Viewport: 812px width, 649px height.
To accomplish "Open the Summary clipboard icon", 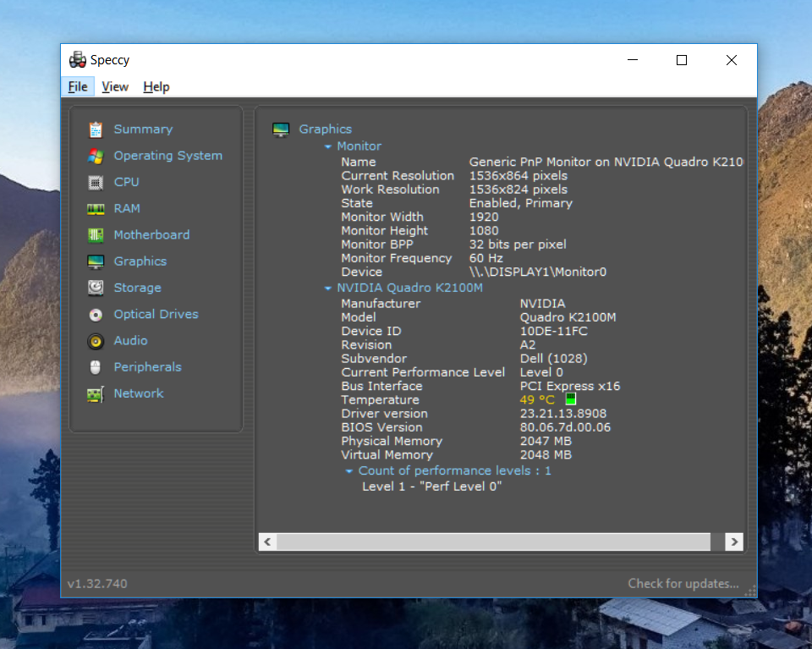I will 96,129.
